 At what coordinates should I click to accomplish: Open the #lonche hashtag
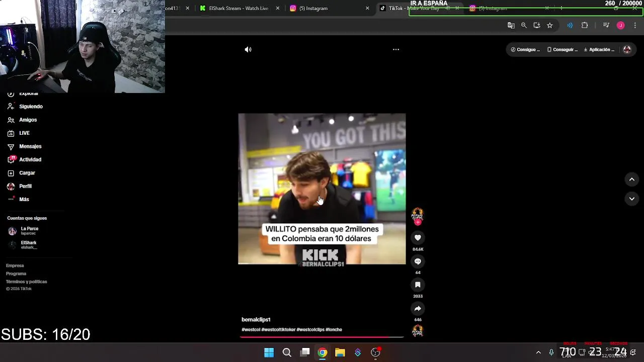point(334,329)
